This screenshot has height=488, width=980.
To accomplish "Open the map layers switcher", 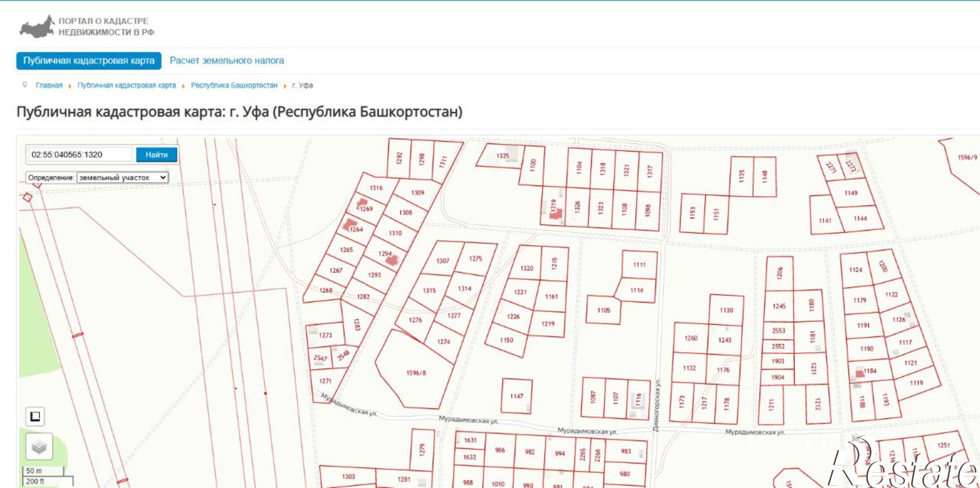I will pyautogui.click(x=39, y=447).
